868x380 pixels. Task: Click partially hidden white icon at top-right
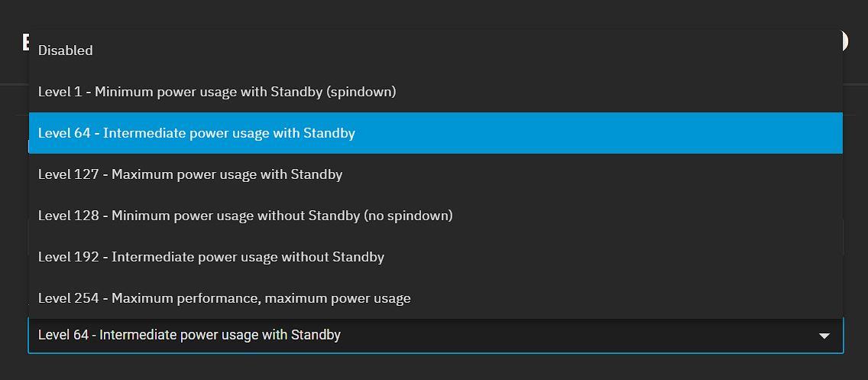pos(845,41)
